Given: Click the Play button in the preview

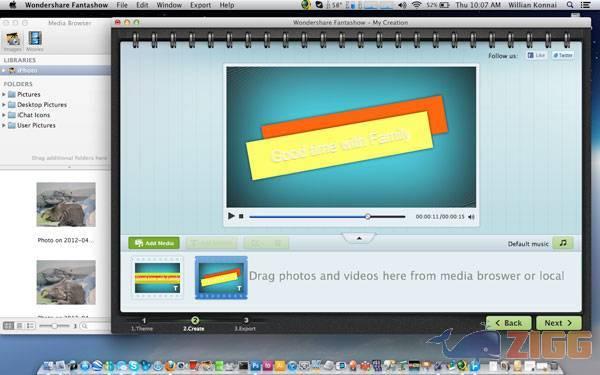Looking at the screenshot, I should pyautogui.click(x=231, y=216).
